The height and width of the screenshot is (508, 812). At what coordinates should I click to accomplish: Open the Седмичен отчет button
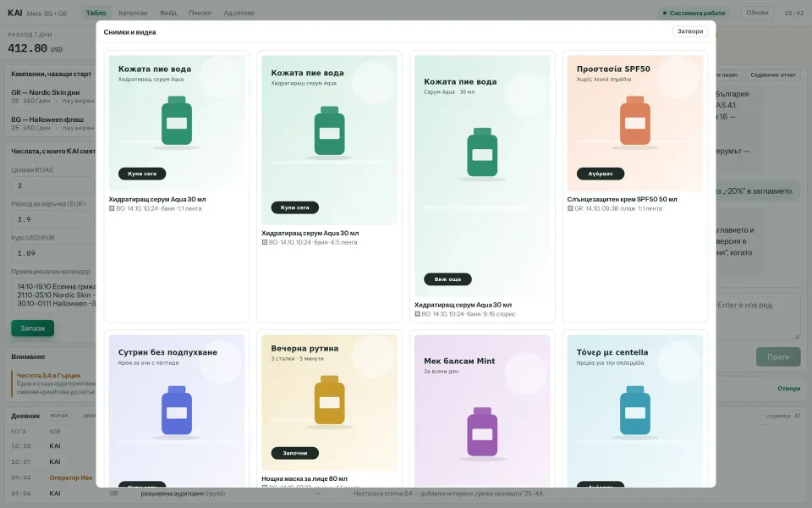(x=772, y=75)
